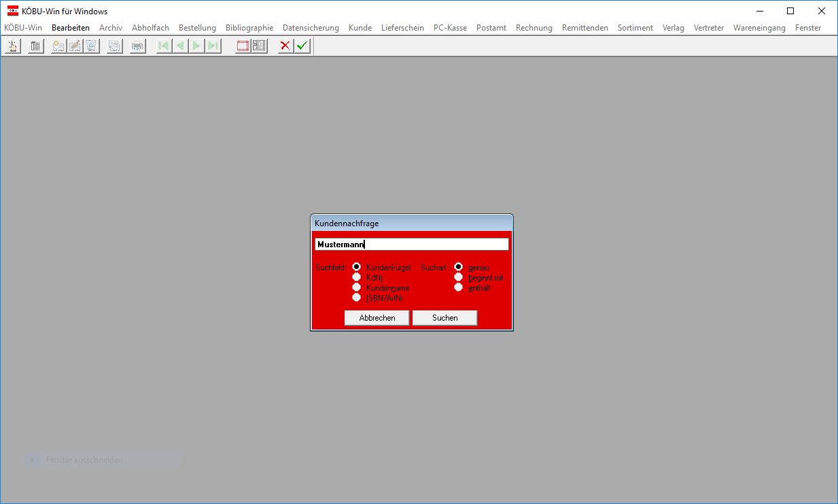Click the grayed-out copy pages toolbar icon
The width and height of the screenshot is (838, 504).
coord(114,46)
